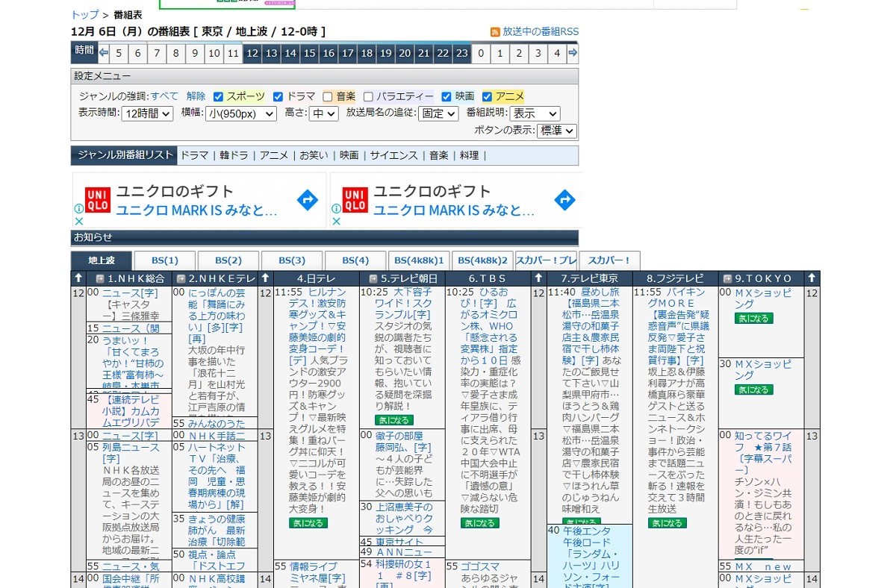
Task: Click up arrow before 4.日テレ column
Action: (x=265, y=278)
